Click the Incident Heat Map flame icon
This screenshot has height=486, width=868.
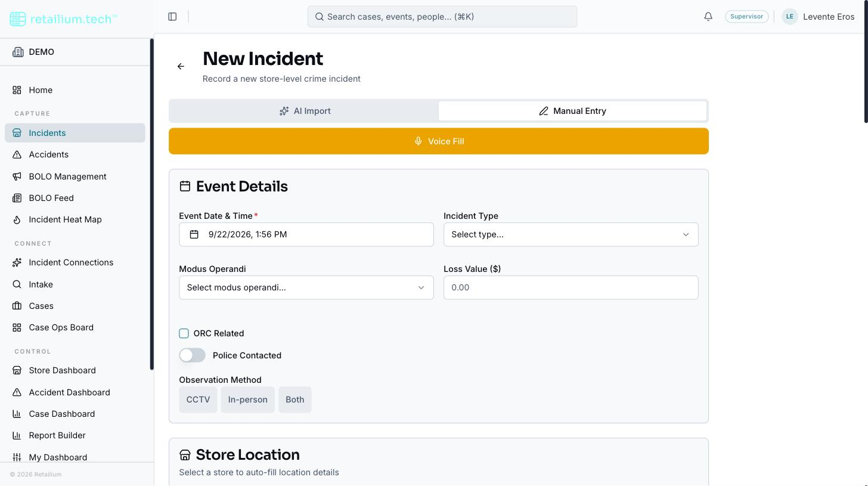point(17,219)
